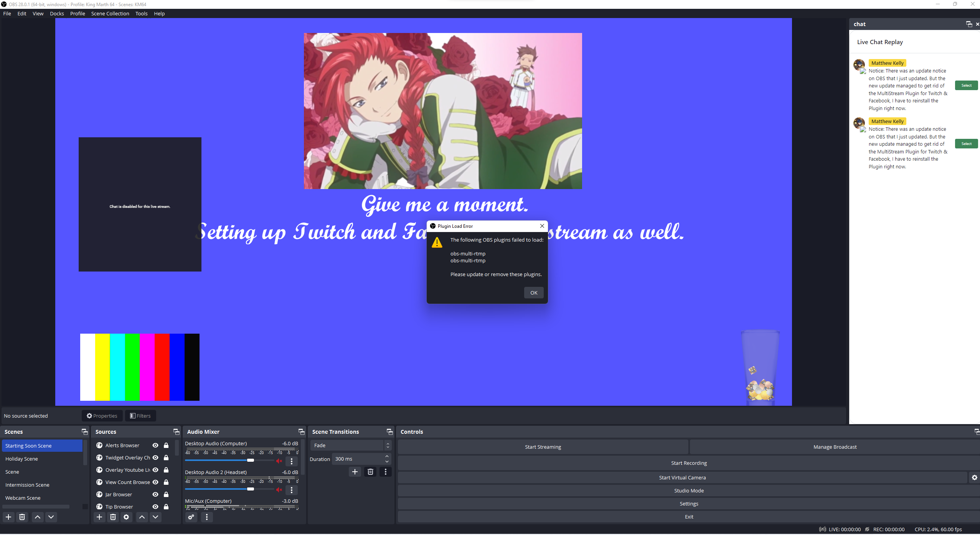Open the Fade transition dropdown
Screen dimensions: 980x535
(351, 445)
